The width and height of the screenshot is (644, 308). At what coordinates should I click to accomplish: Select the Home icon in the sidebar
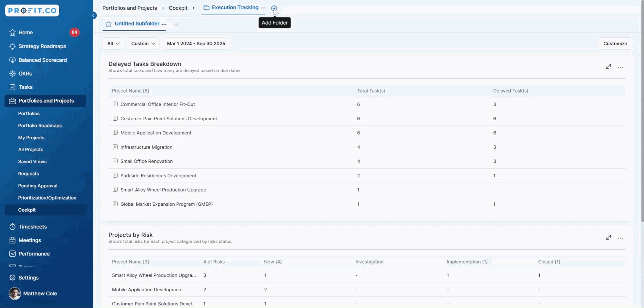point(12,32)
